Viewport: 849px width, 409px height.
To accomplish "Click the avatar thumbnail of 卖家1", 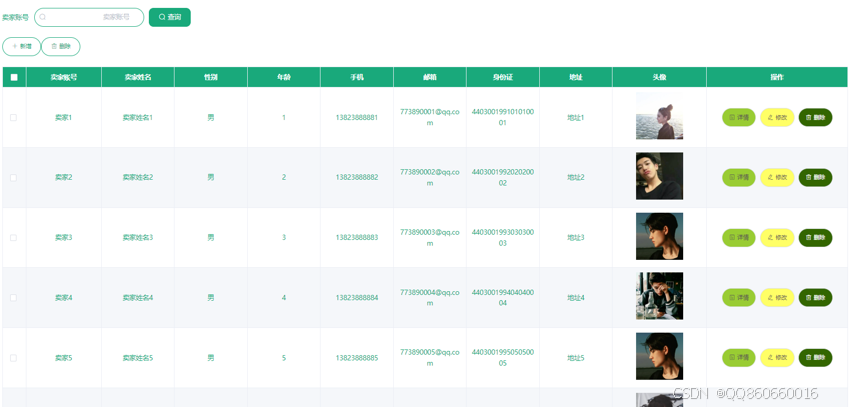I will 659,116.
